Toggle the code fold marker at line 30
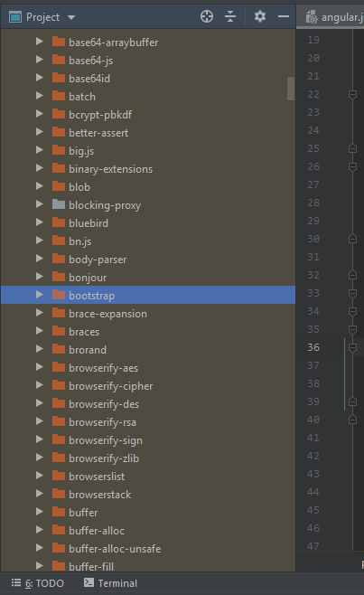 352,239
